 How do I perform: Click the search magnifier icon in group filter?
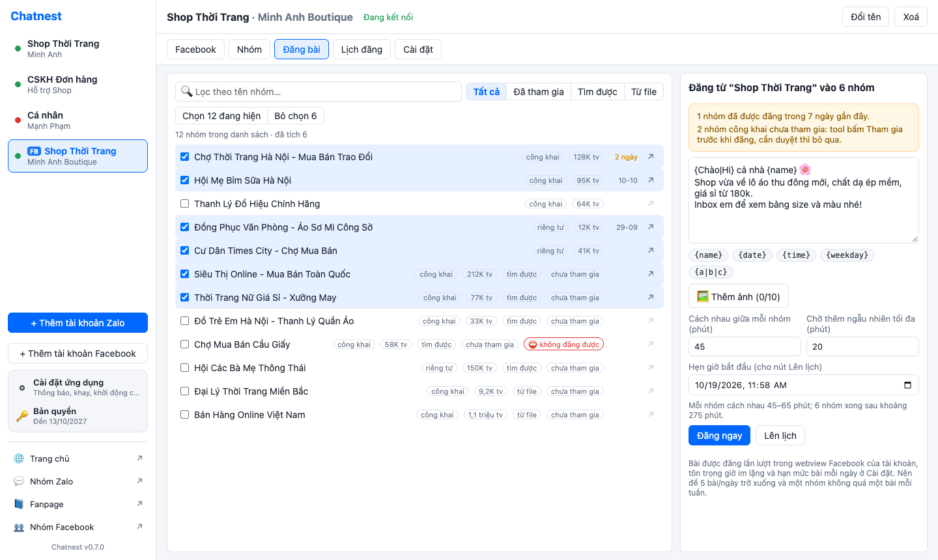coord(187,92)
